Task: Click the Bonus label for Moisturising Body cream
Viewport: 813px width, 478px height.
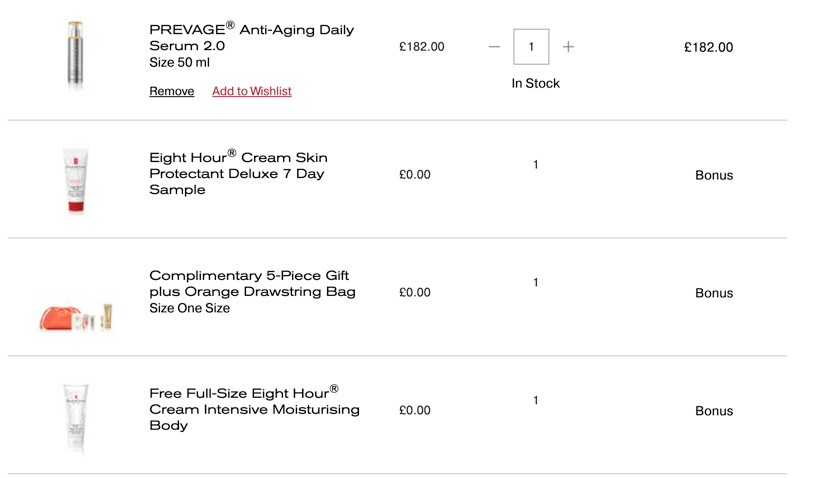Action: [714, 411]
